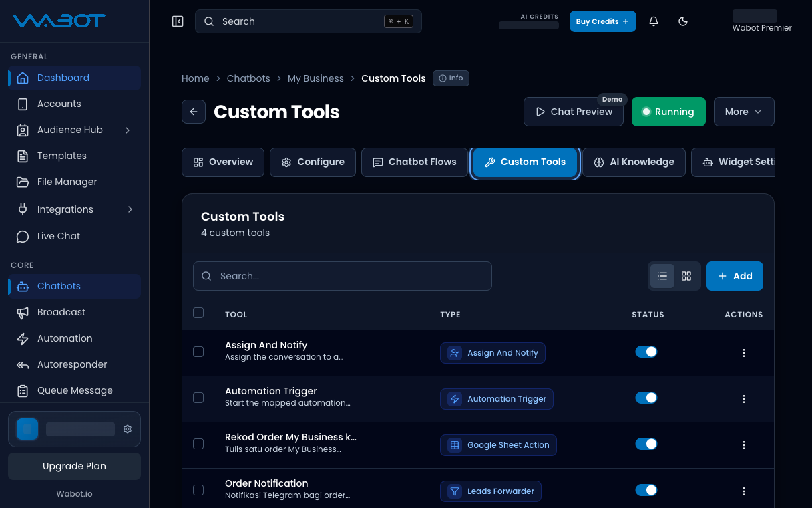Expand Integrations submenu
Screen dimensions: 812x508
click(x=74, y=209)
